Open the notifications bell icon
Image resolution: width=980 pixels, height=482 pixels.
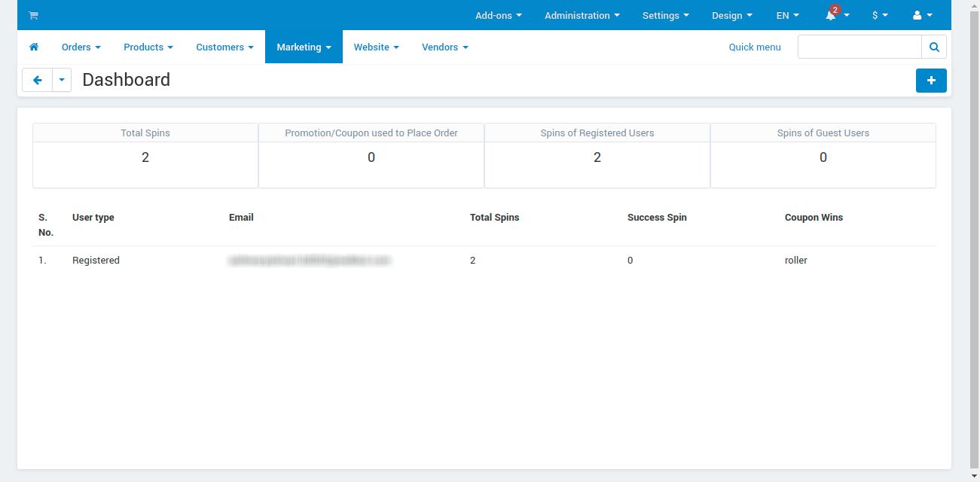(831, 15)
